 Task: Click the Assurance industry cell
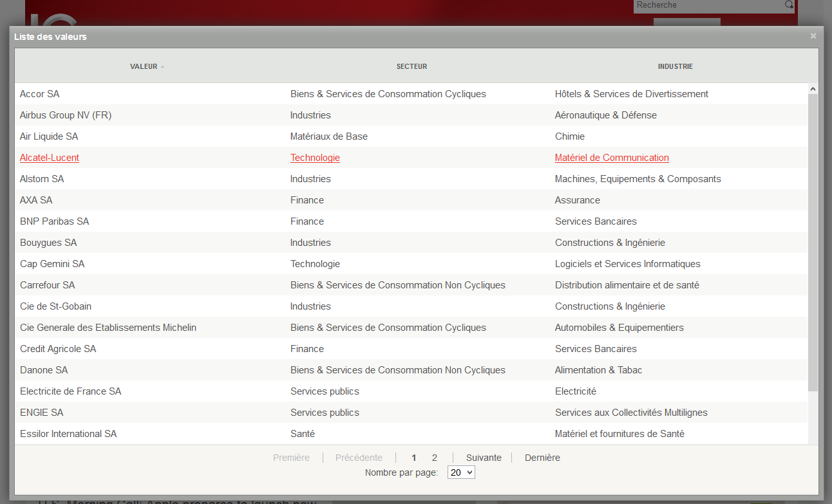pos(578,200)
